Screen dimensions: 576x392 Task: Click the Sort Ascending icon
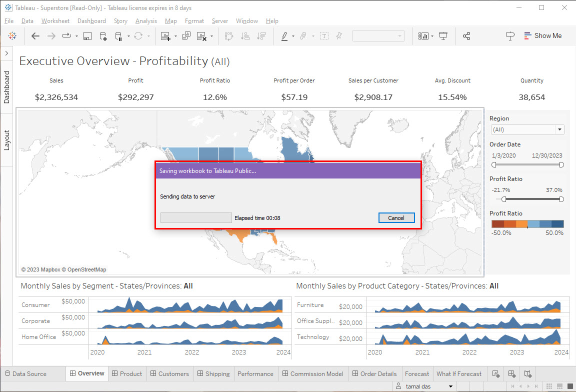click(245, 36)
